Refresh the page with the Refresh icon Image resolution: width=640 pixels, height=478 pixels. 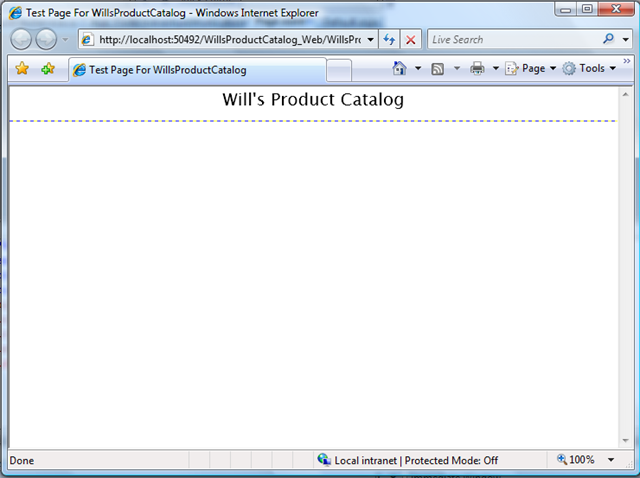click(389, 40)
